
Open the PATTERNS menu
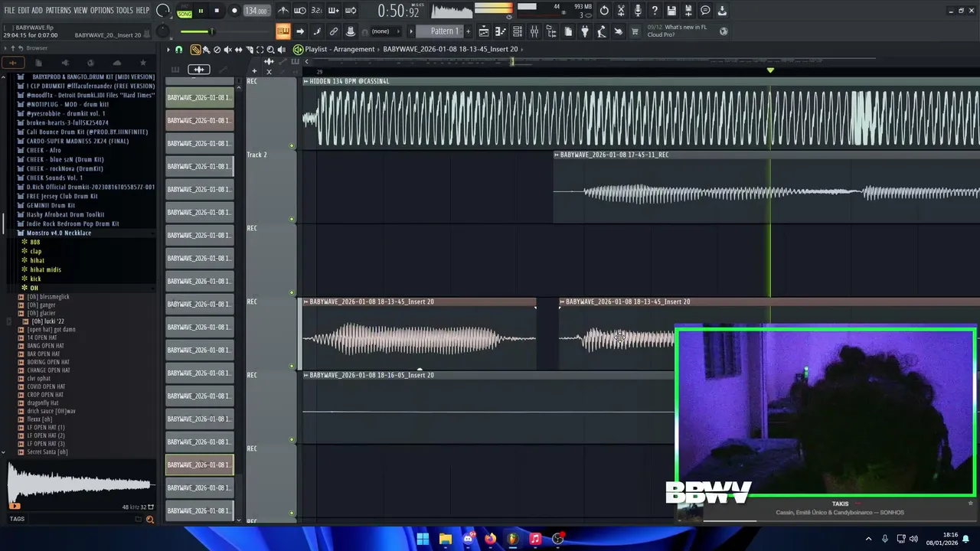(58, 10)
